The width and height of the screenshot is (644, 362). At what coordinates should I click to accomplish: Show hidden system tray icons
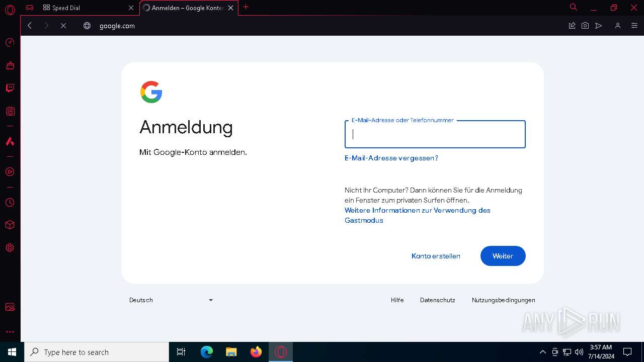[x=542, y=352]
